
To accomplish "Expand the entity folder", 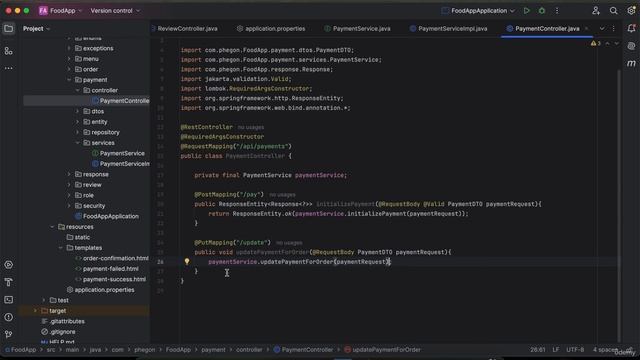I will click(77, 122).
